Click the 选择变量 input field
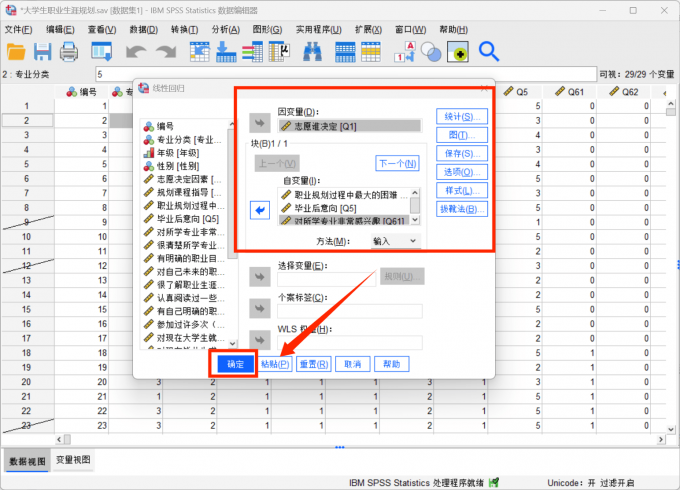This screenshot has height=490, width=680. [327, 276]
